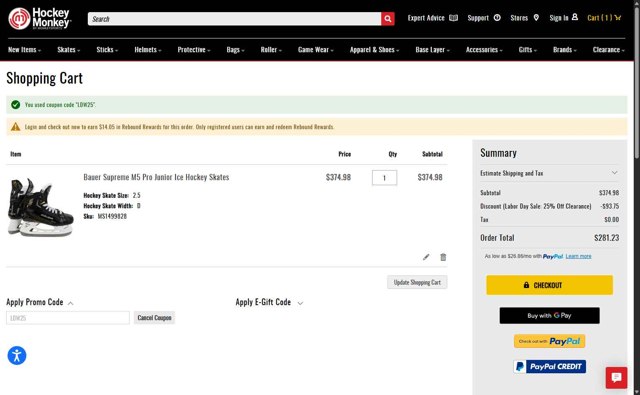Open Expert Advice book icon link
Screen dimensions: 640x395
pyautogui.click(x=433, y=18)
